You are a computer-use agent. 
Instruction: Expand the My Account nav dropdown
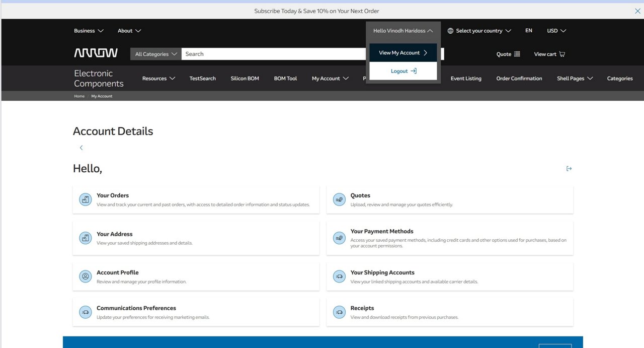330,79
